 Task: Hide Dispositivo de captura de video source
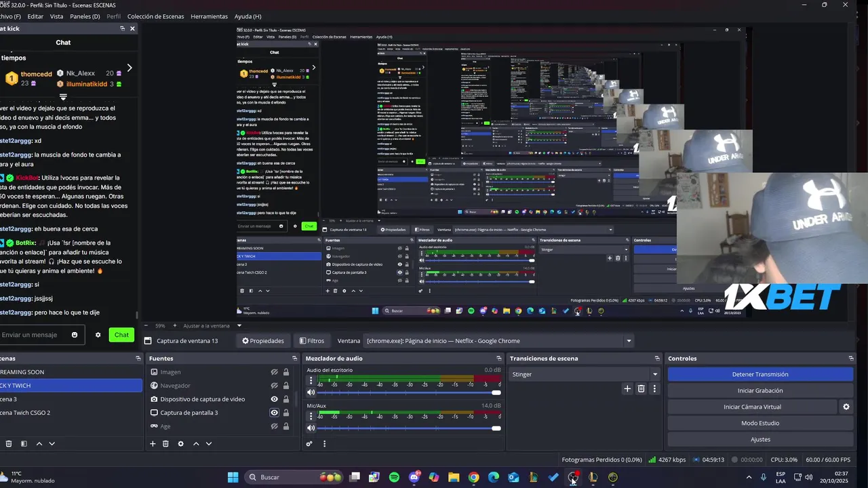pos(275,399)
